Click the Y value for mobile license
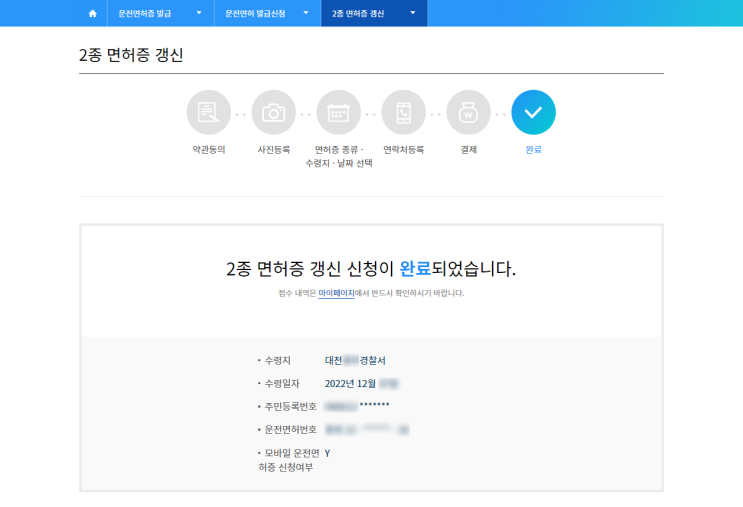743x507 pixels. coord(327,453)
